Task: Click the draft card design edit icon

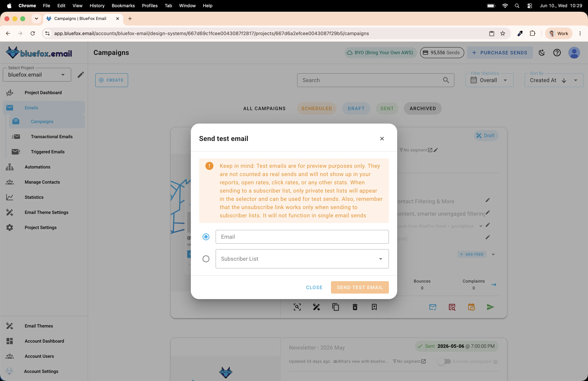Action: click(317, 307)
